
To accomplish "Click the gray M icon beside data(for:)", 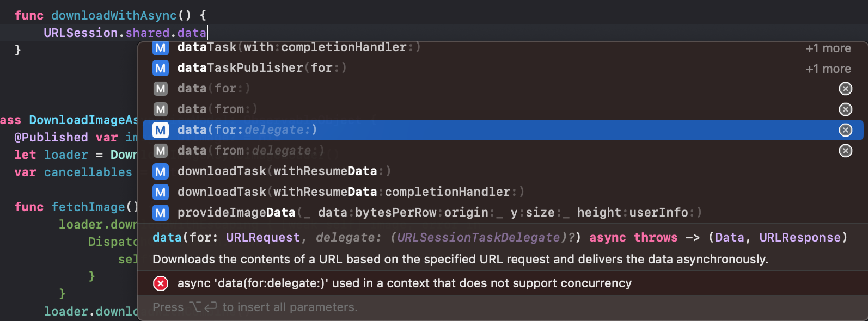I will click(161, 89).
